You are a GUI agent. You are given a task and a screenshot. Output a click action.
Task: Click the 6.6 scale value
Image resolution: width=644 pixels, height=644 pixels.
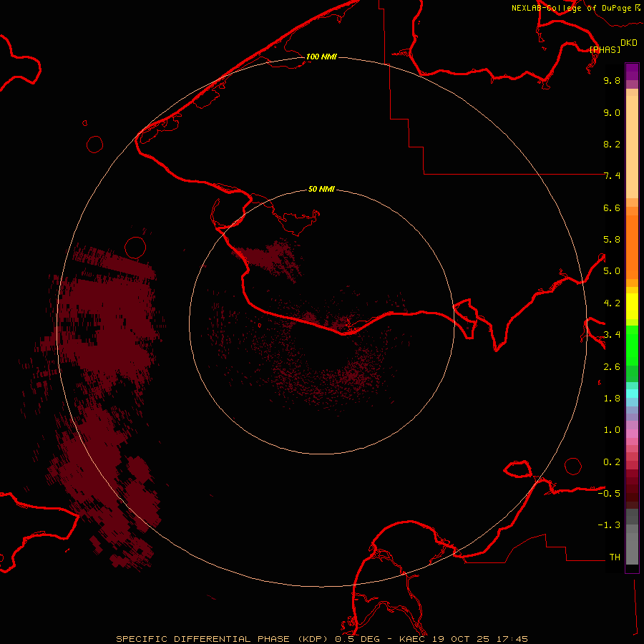[612, 208]
